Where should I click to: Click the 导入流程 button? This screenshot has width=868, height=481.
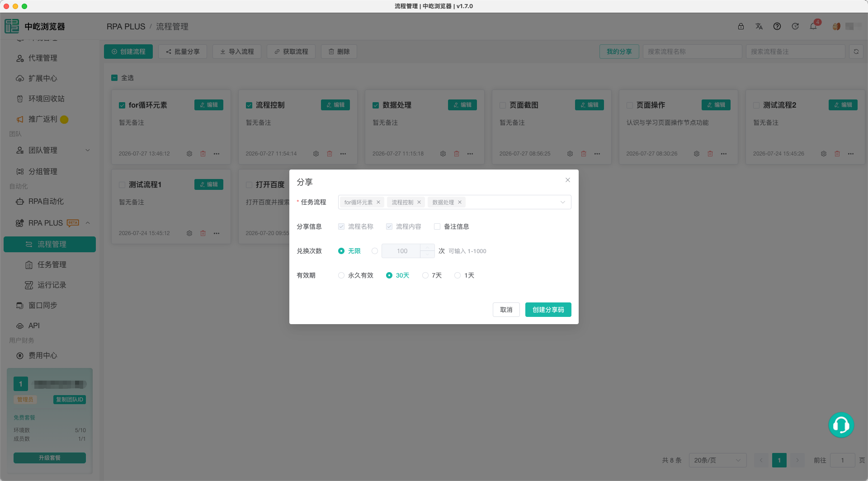pos(237,52)
